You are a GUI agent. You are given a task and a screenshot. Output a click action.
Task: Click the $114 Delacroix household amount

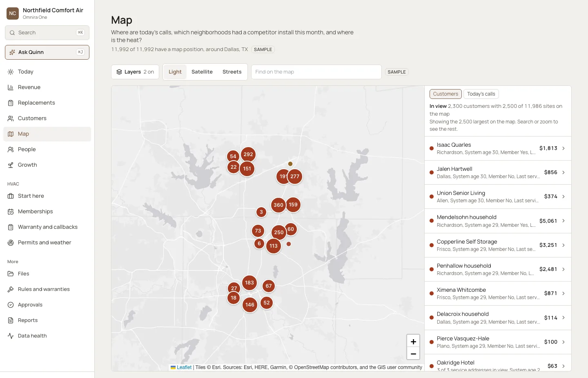(x=551, y=318)
